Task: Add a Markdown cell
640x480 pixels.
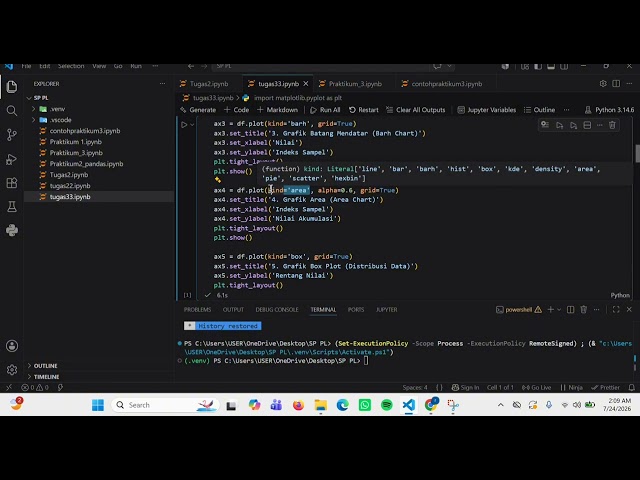Action: 278,110
